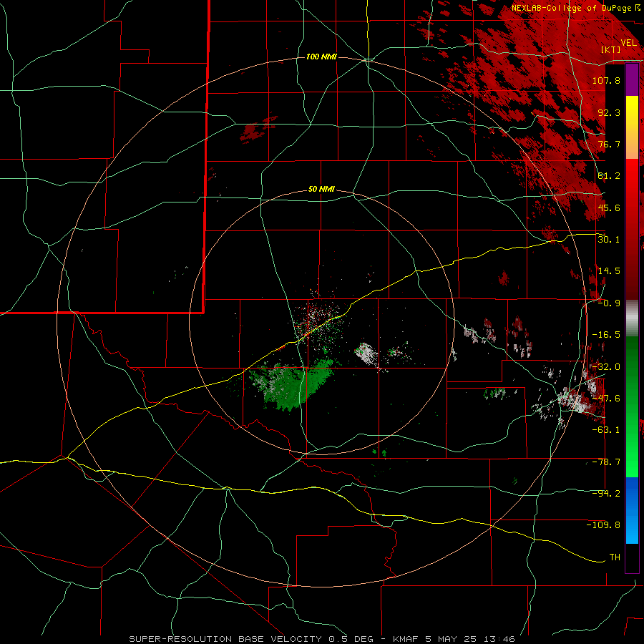Click the Super-Resolution Base Velocity caption
This screenshot has width=644, height=644.
pyautogui.click(x=321, y=639)
